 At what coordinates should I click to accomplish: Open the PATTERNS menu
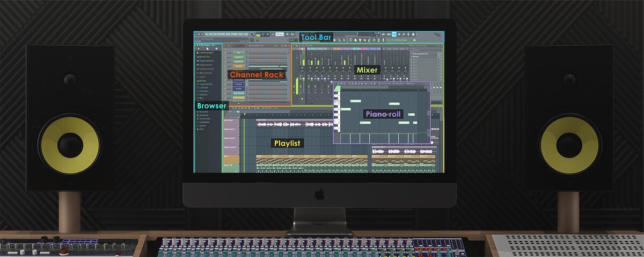pyautogui.click(x=222, y=34)
